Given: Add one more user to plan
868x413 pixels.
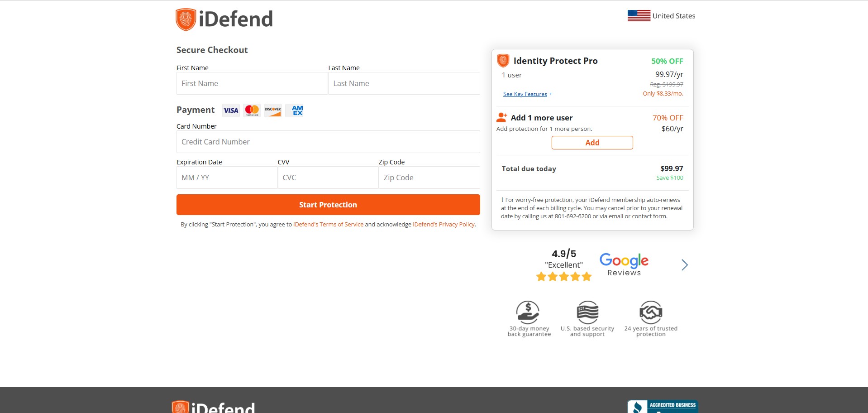Looking at the screenshot, I should click(592, 143).
